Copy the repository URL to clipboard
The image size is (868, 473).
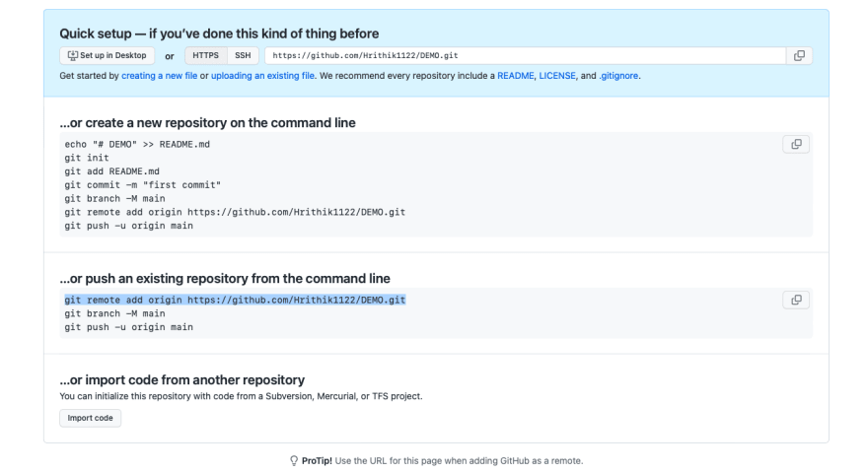(799, 55)
